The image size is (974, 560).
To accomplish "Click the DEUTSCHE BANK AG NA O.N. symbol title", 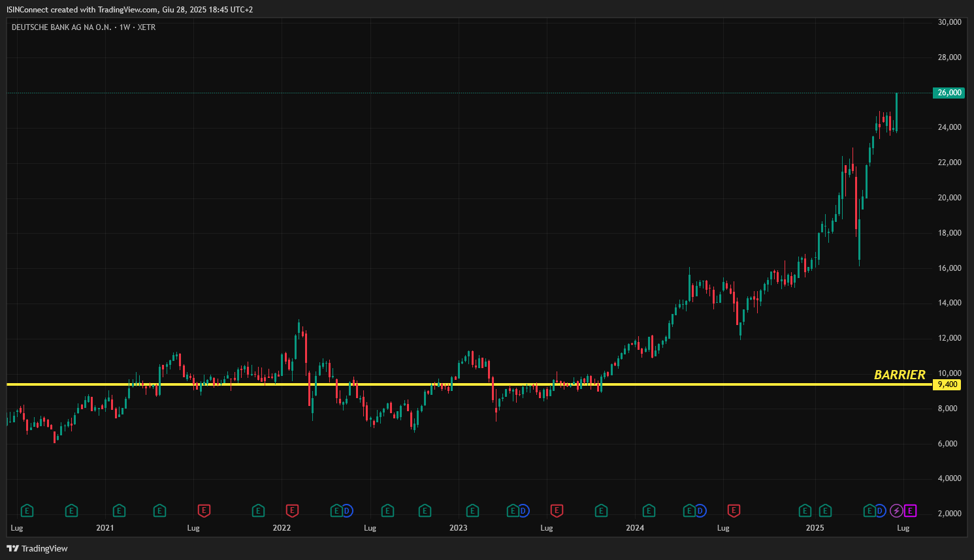I will pyautogui.click(x=61, y=27).
